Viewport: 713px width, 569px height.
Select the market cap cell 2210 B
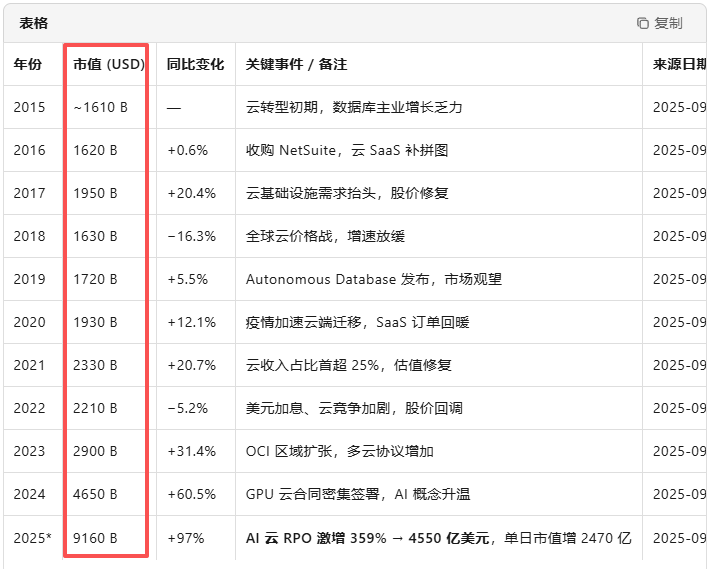pyautogui.click(x=95, y=408)
